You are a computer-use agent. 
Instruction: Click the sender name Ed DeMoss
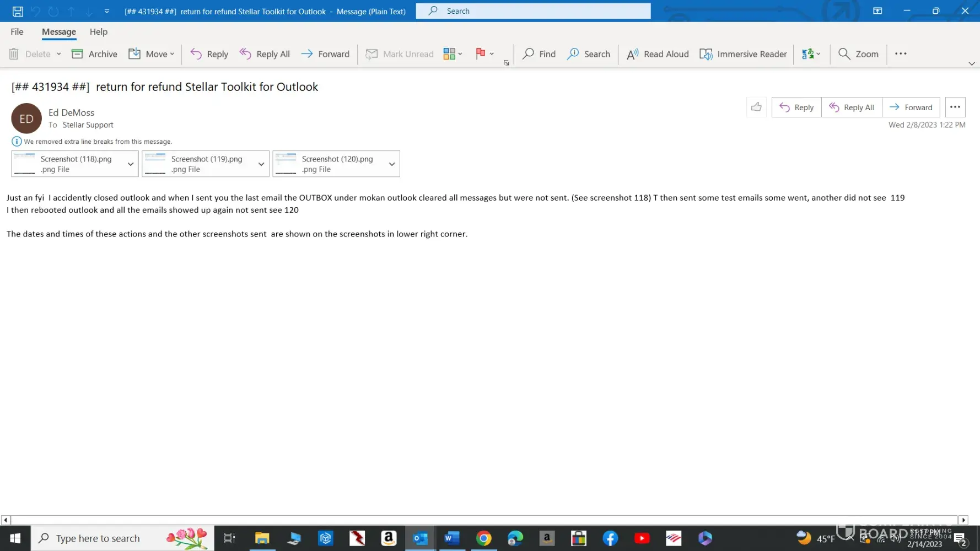tap(72, 112)
